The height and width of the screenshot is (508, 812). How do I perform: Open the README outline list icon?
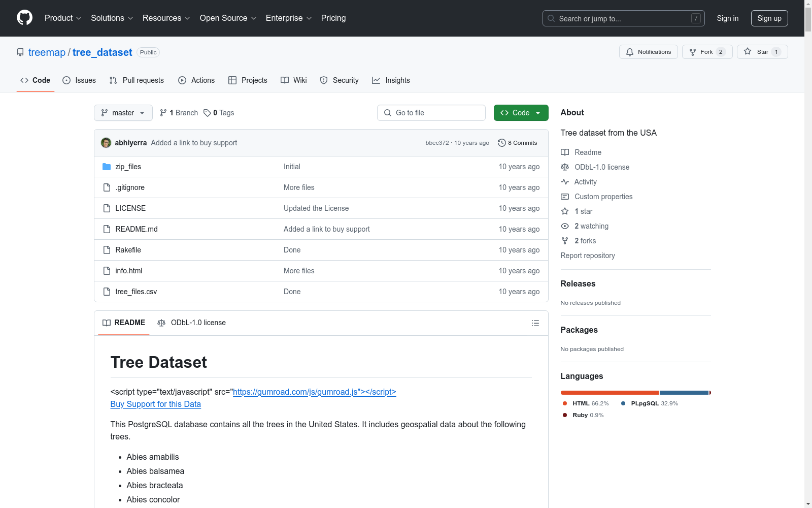click(535, 323)
